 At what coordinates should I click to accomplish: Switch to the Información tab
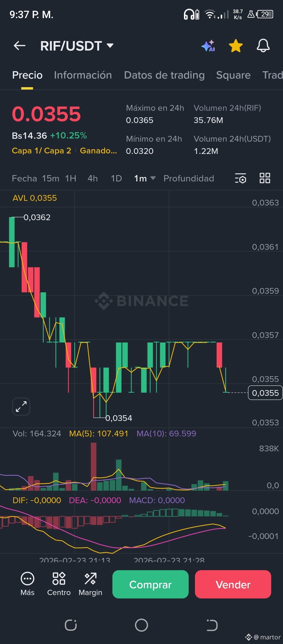(x=83, y=75)
